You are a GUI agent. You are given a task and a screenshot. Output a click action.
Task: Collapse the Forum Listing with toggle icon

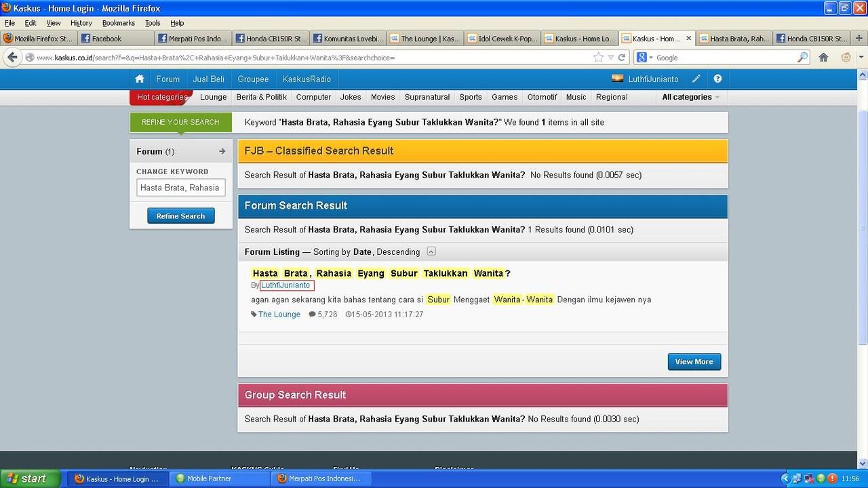(x=431, y=251)
